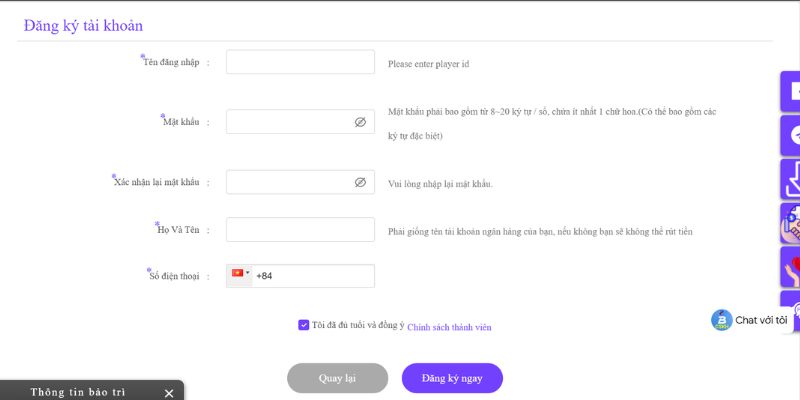Click the topmost purple sidebar icon
This screenshot has width=800, height=400.
(791, 91)
